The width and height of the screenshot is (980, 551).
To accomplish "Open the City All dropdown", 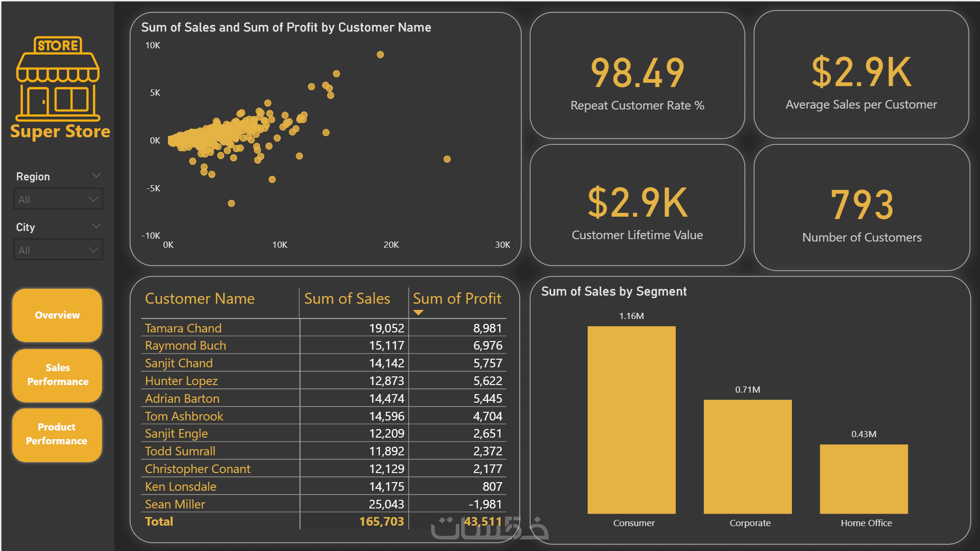I will 58,250.
